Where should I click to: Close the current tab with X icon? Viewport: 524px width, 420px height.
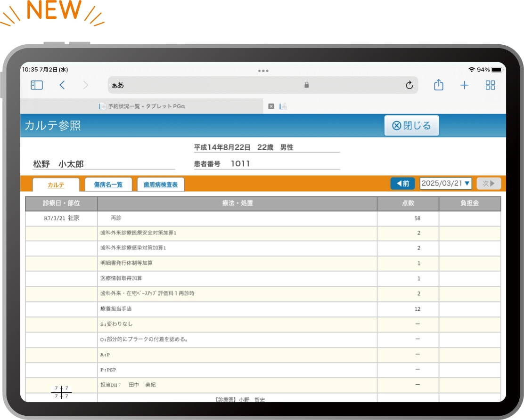click(x=271, y=106)
